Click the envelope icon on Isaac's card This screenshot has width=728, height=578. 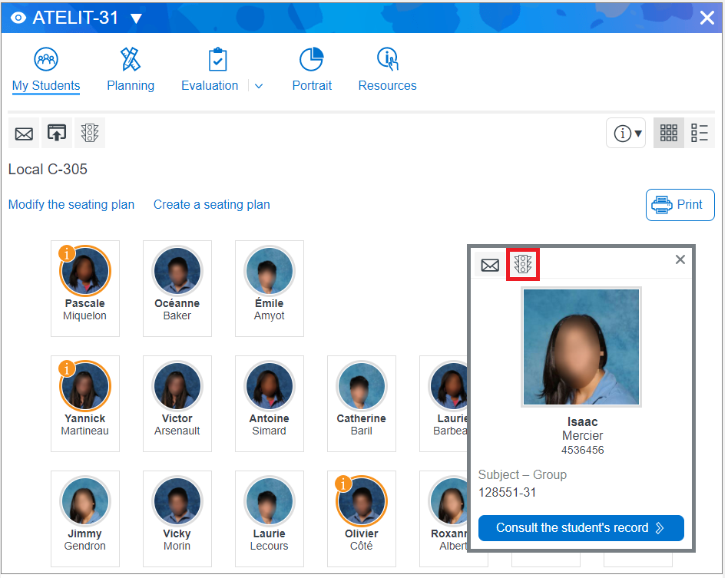point(490,265)
